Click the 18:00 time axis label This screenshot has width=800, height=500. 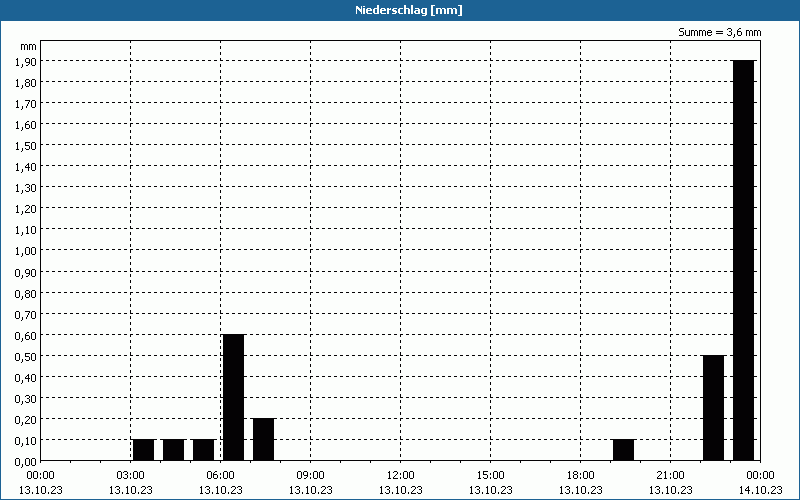(581, 476)
